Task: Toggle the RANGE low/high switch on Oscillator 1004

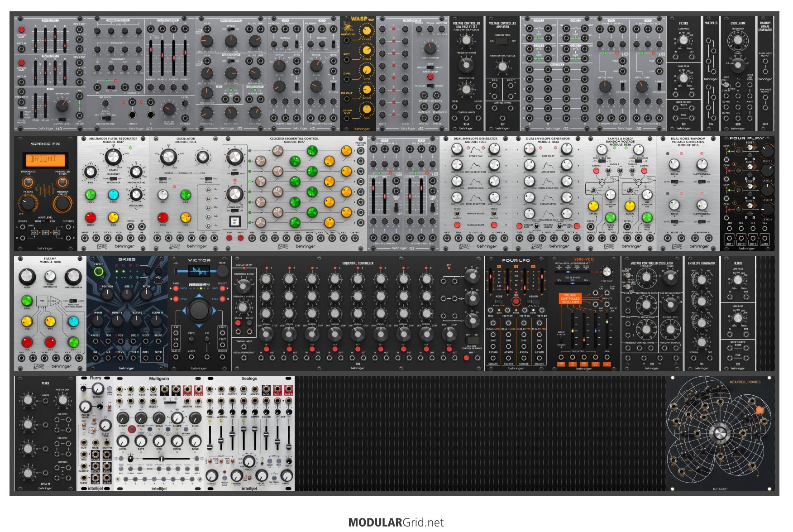Action: [x=209, y=179]
